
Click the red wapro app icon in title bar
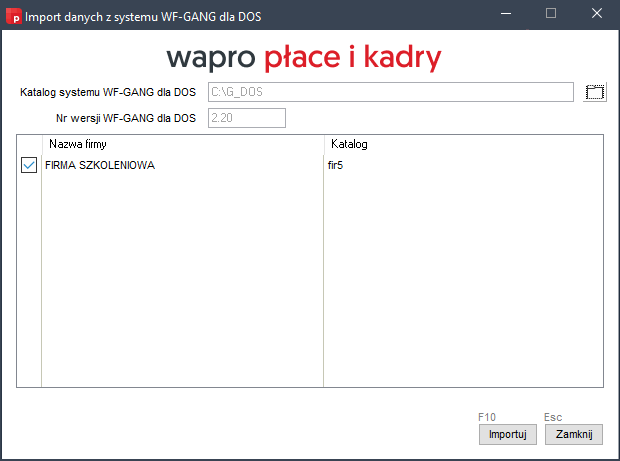pos(14,16)
